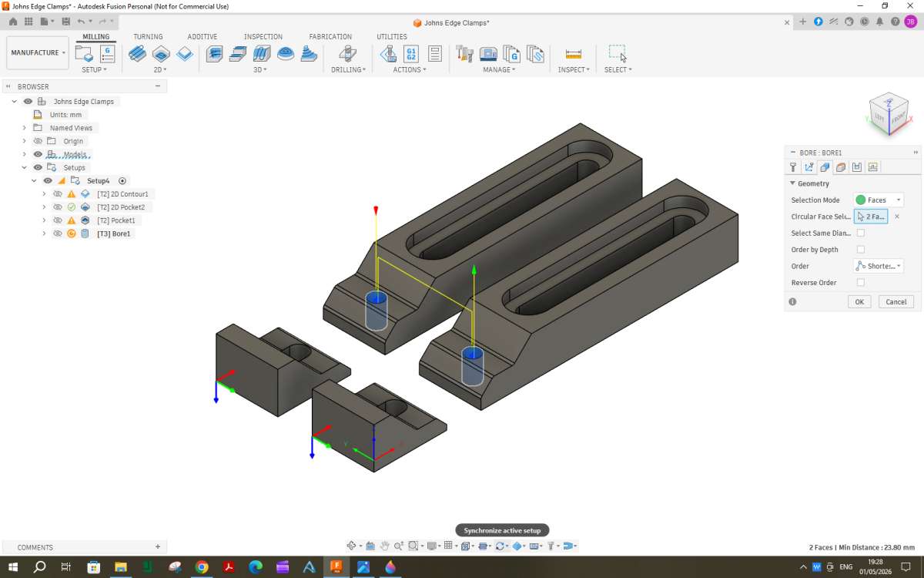
Task: Select the 3D Parallel tool
Action: pos(262,54)
